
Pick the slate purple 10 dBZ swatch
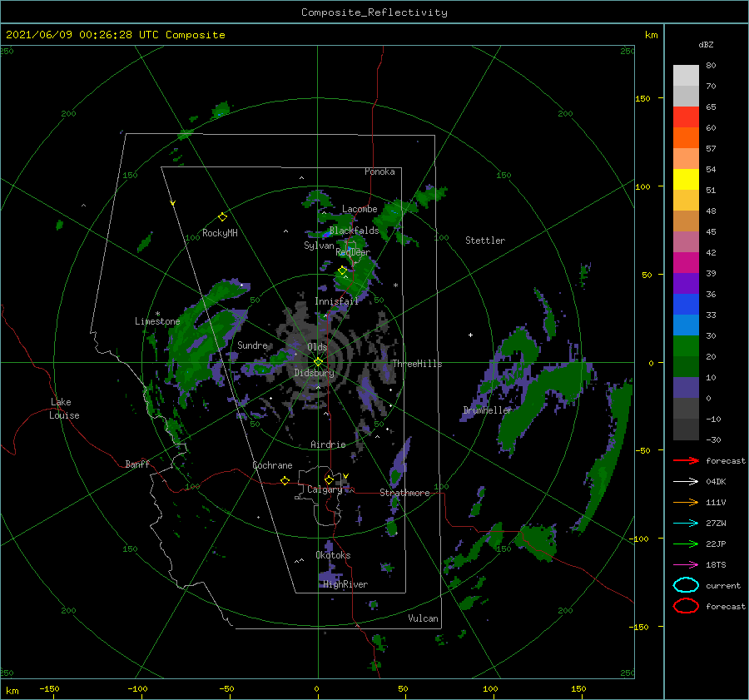point(686,388)
